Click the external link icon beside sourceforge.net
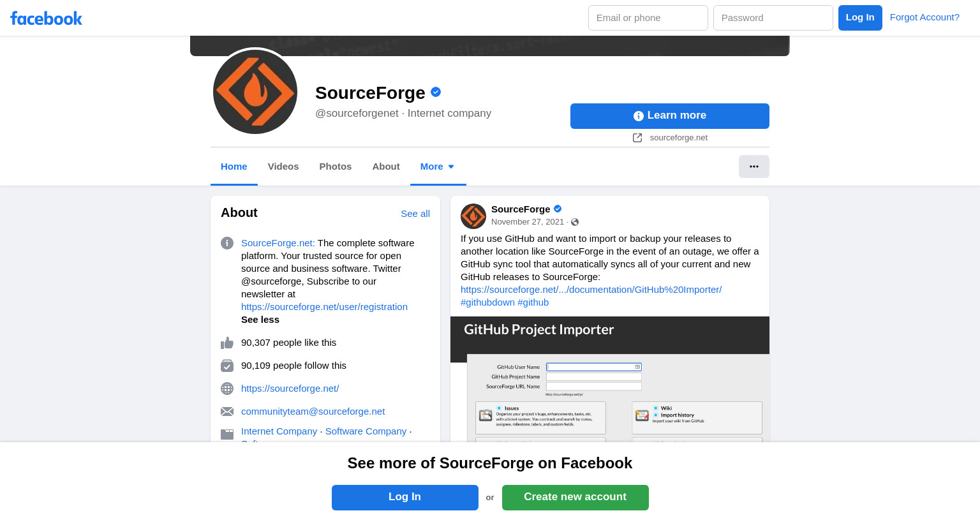Screen dimensions: 980x527 tap(637, 138)
